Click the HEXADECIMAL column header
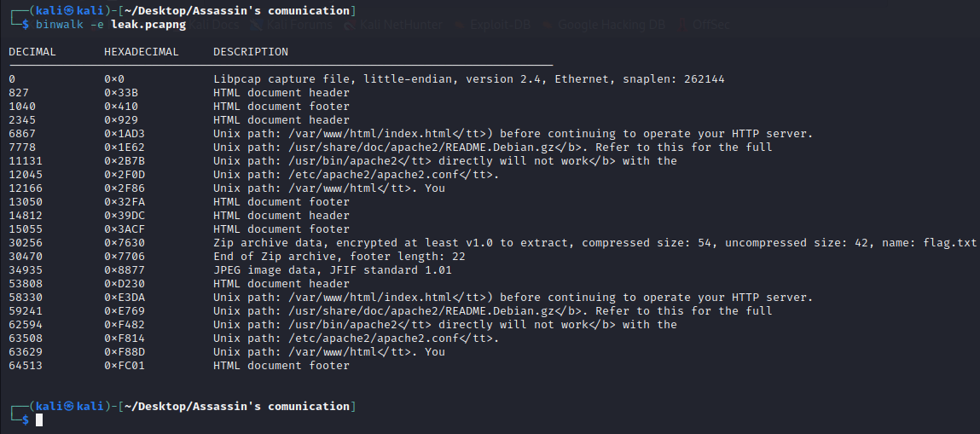980x434 pixels. pos(142,52)
